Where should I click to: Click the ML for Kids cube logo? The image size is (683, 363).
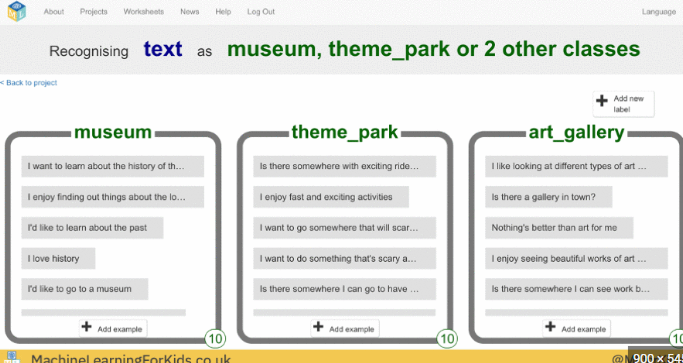(x=17, y=11)
